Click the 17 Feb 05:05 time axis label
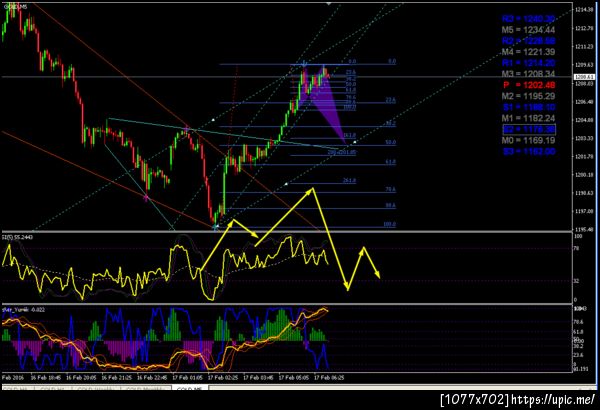The image size is (600, 410). tap(293, 377)
